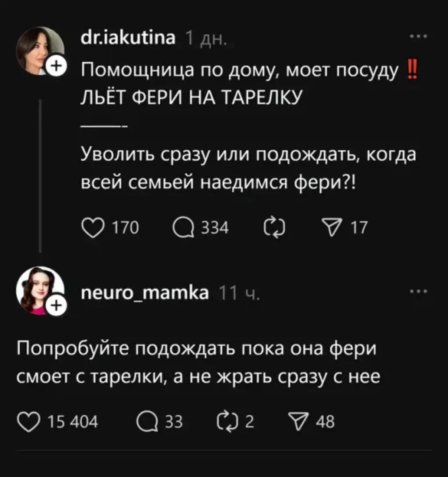Open the neuro_mamka profile via username
This screenshot has height=477, width=448.
[145, 292]
